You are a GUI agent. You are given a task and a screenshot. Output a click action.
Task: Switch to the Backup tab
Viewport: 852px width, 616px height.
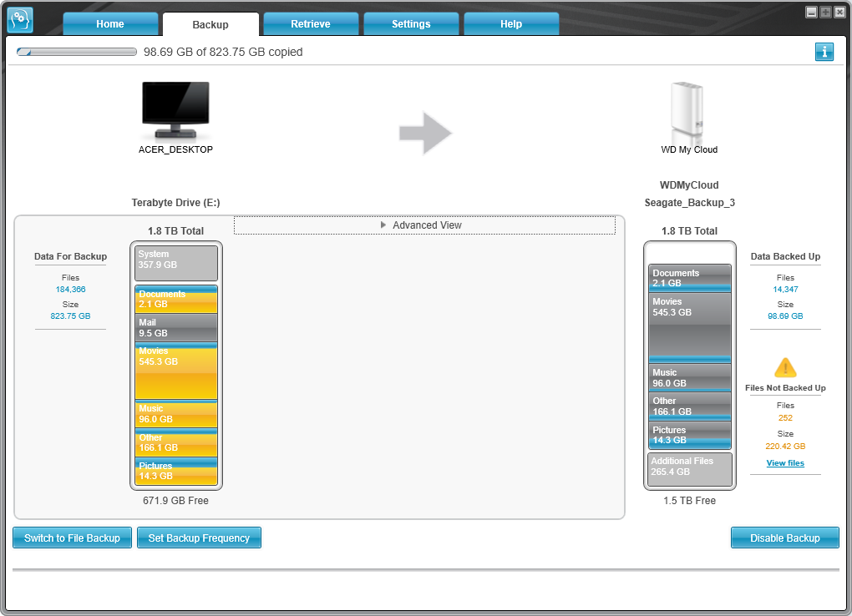[210, 24]
